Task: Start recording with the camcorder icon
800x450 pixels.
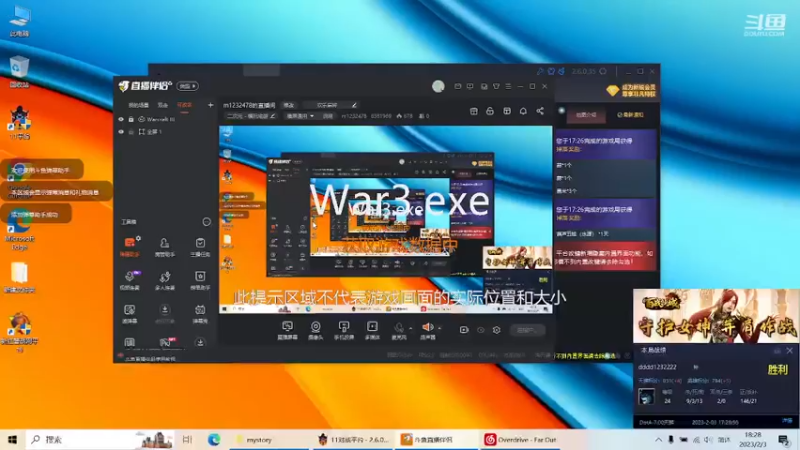Action: [x=463, y=330]
